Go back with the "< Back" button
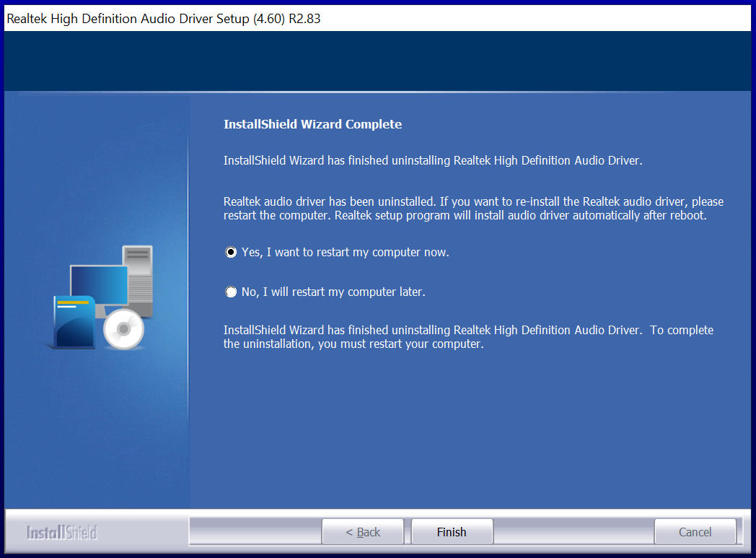The image size is (756, 558). click(363, 532)
